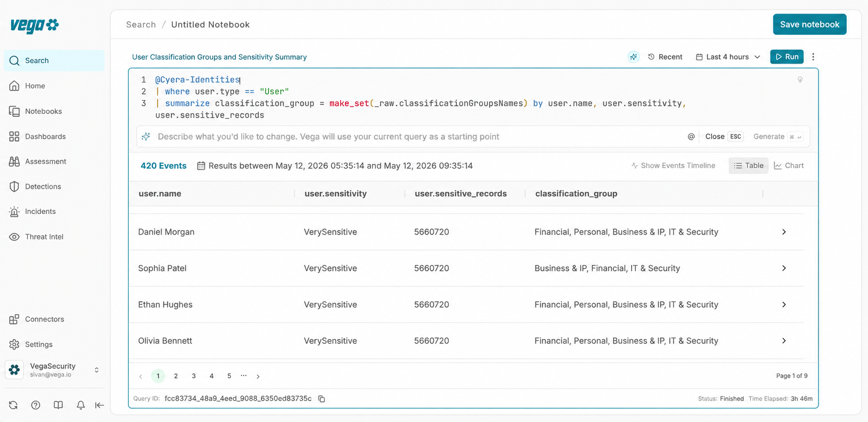This screenshot has width=868, height=422.
Task: Switch to Table view
Action: (x=748, y=166)
